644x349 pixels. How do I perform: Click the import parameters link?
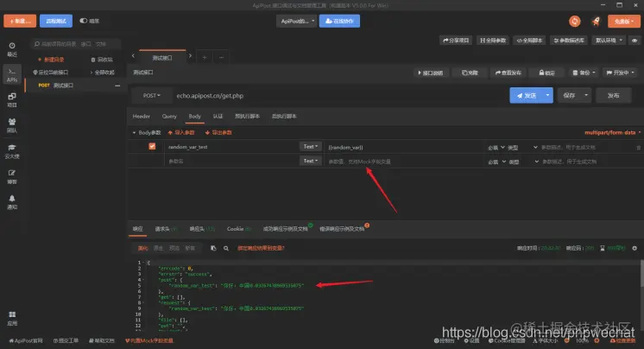pyautogui.click(x=181, y=132)
